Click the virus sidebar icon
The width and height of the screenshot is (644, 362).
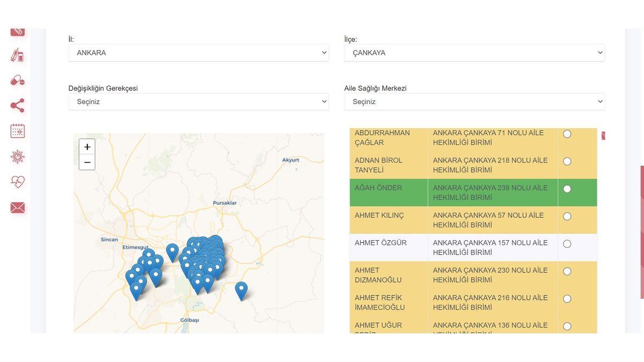17,157
